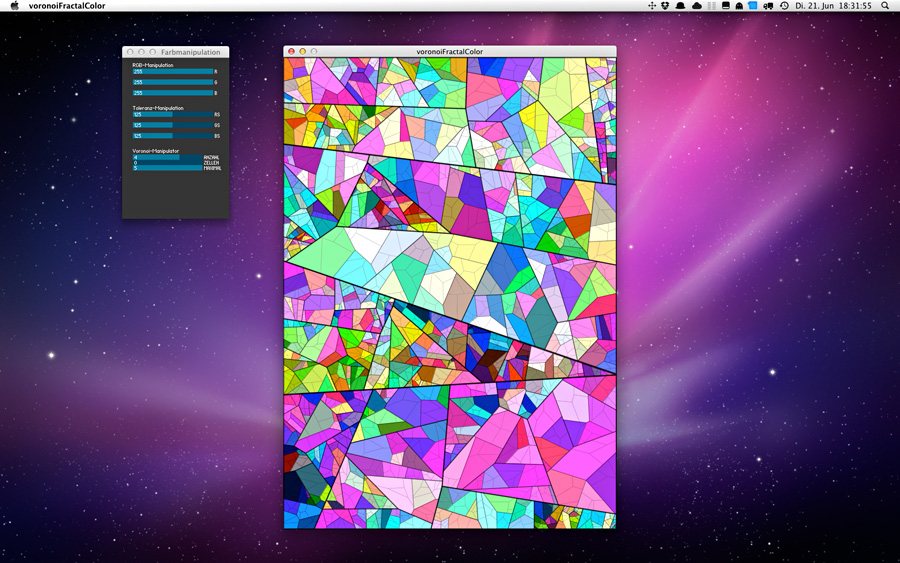Open the ghost icon in the menu bar
The image size is (900, 563).
click(739, 6)
